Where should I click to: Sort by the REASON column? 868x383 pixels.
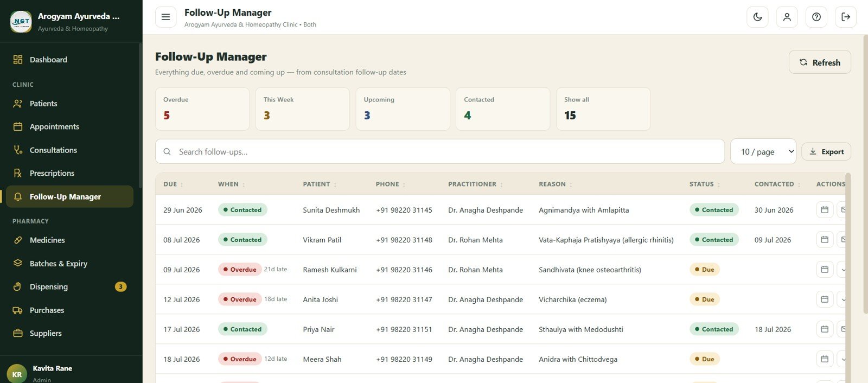tap(556, 184)
